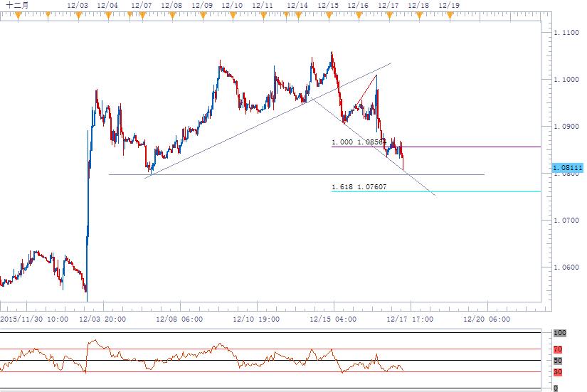The width and height of the screenshot is (587, 392).
Task: Select the Fibonacci label 1.000 1.08564
Action: pyautogui.click(x=359, y=142)
